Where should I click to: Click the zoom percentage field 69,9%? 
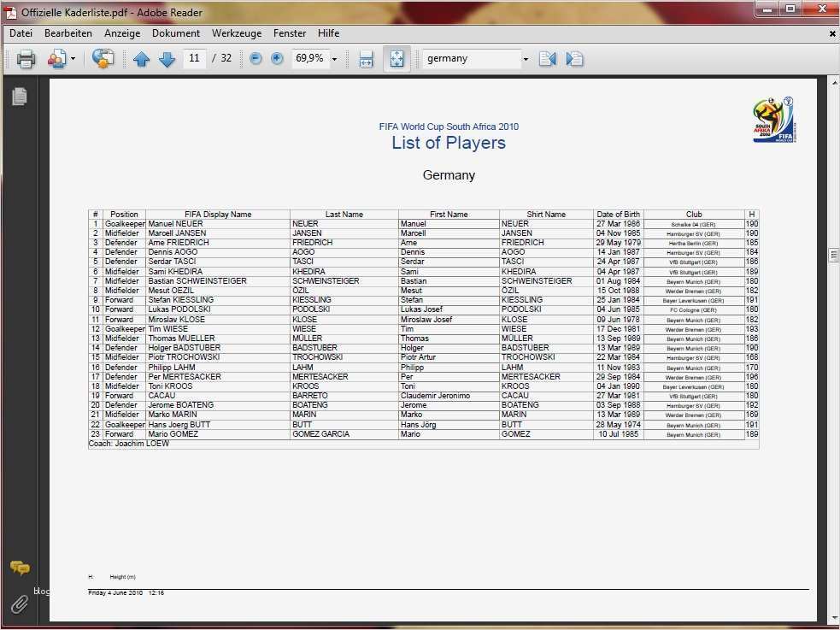309,58
